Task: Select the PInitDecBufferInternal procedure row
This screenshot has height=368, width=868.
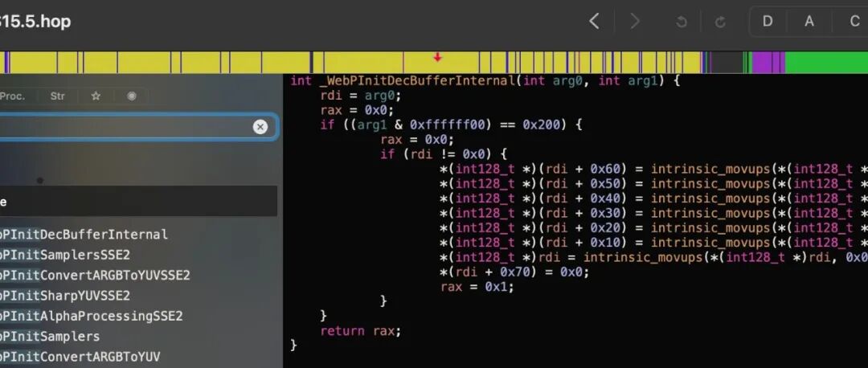Action: pyautogui.click(x=138, y=235)
